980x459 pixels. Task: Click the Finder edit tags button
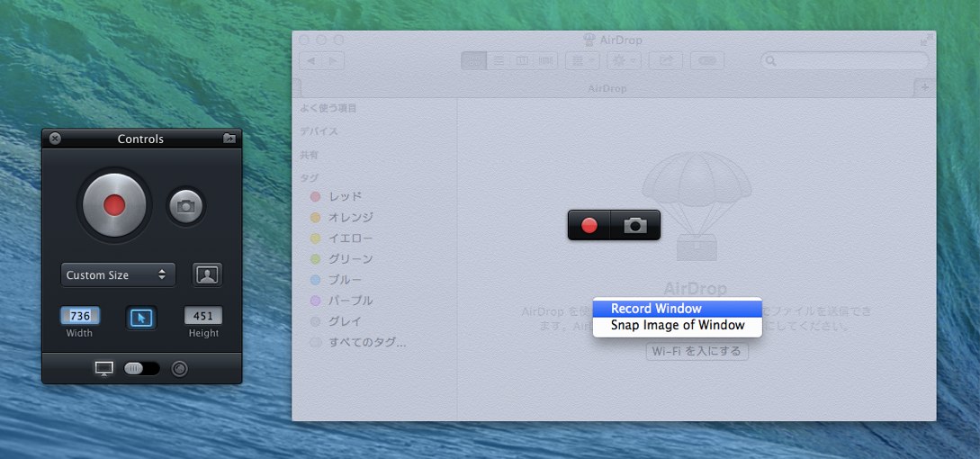point(707,60)
